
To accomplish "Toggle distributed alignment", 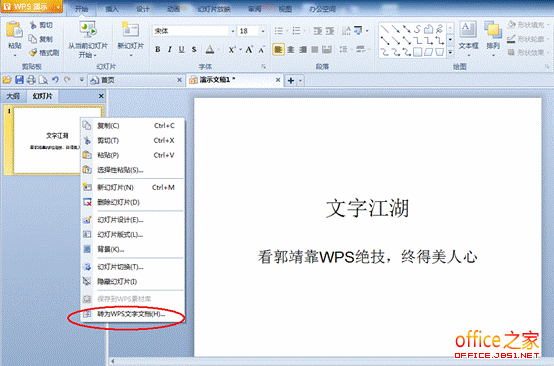I will point(326,49).
